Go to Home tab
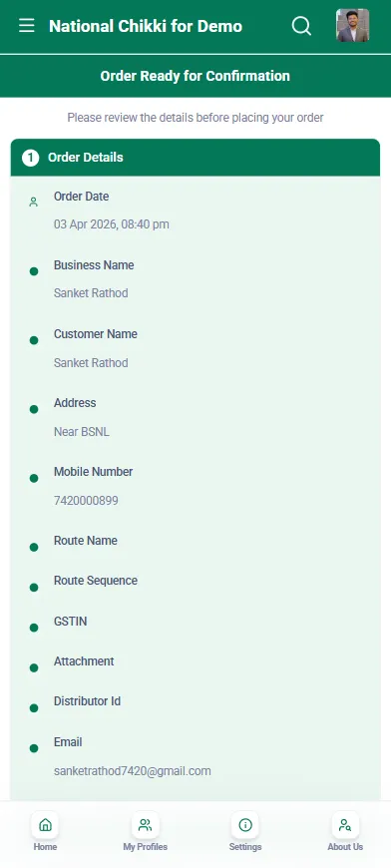This screenshot has height=868, width=391. click(45, 832)
